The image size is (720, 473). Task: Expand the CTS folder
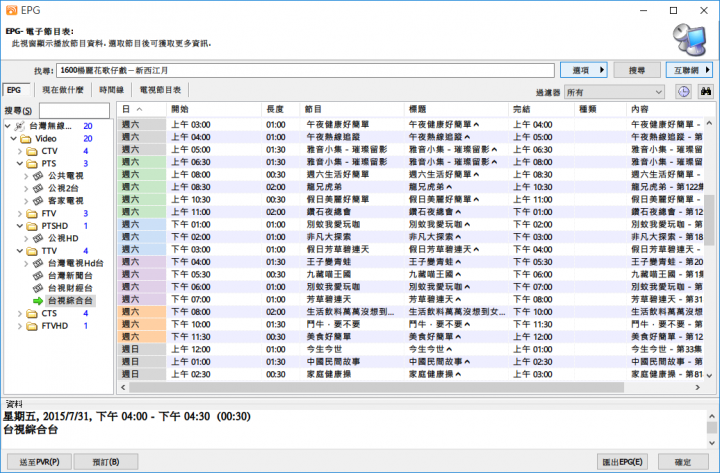pos(20,313)
